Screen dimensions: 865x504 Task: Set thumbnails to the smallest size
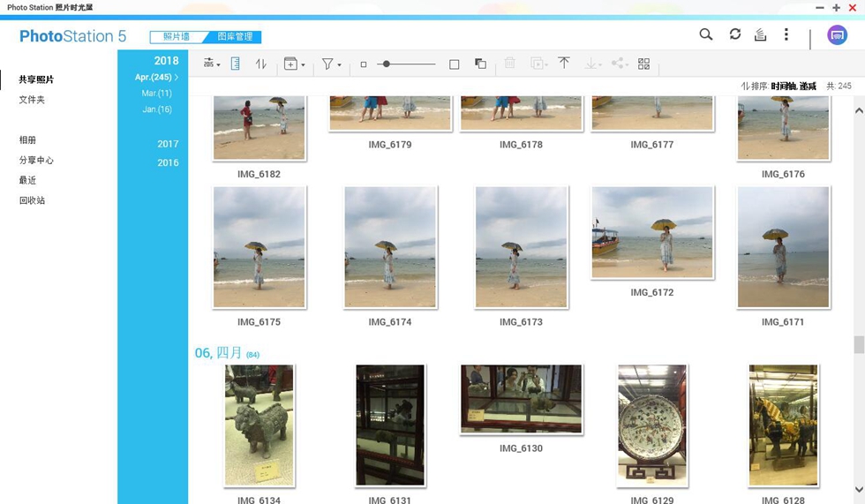click(x=364, y=64)
